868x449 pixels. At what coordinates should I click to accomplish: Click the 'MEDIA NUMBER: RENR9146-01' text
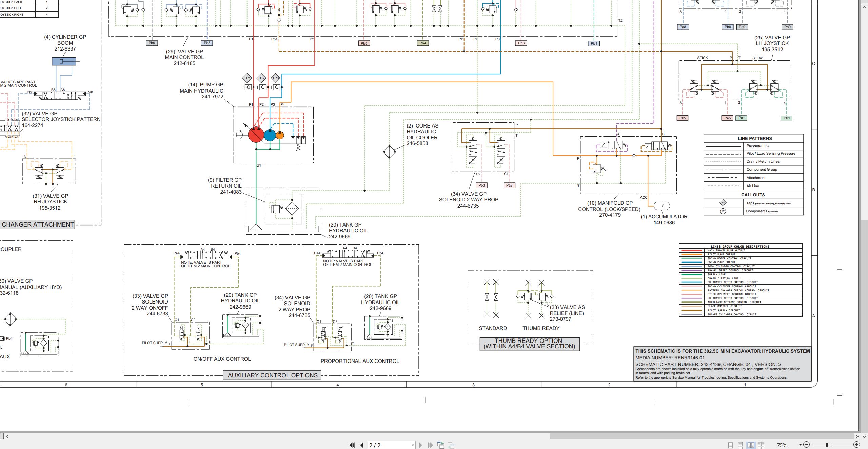pyautogui.click(x=670, y=358)
